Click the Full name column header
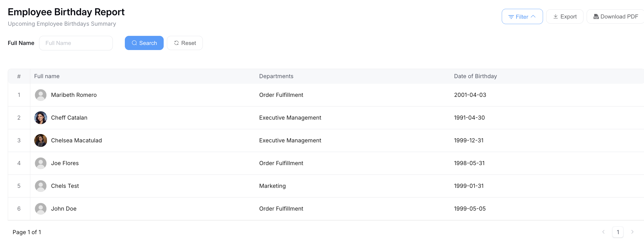 coord(47,76)
